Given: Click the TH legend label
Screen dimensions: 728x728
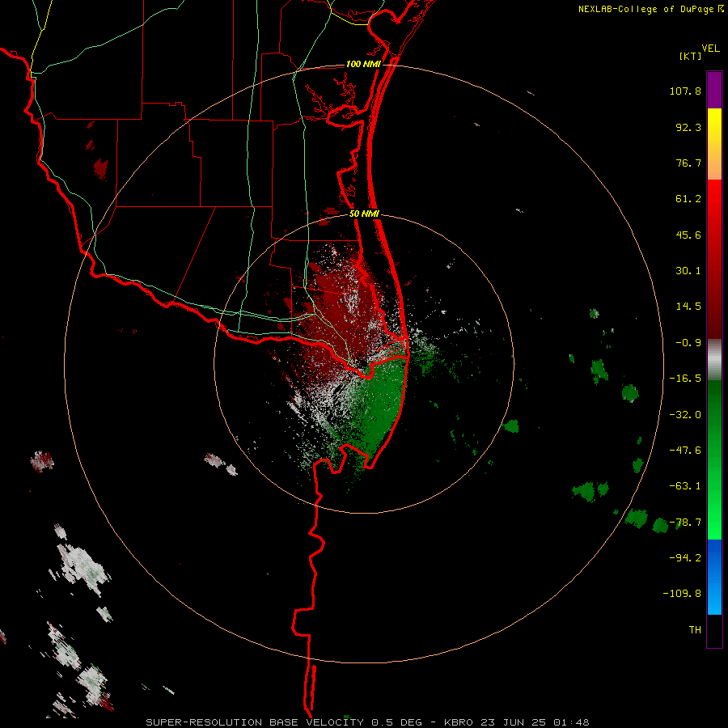Looking at the screenshot, I should click(x=695, y=630).
